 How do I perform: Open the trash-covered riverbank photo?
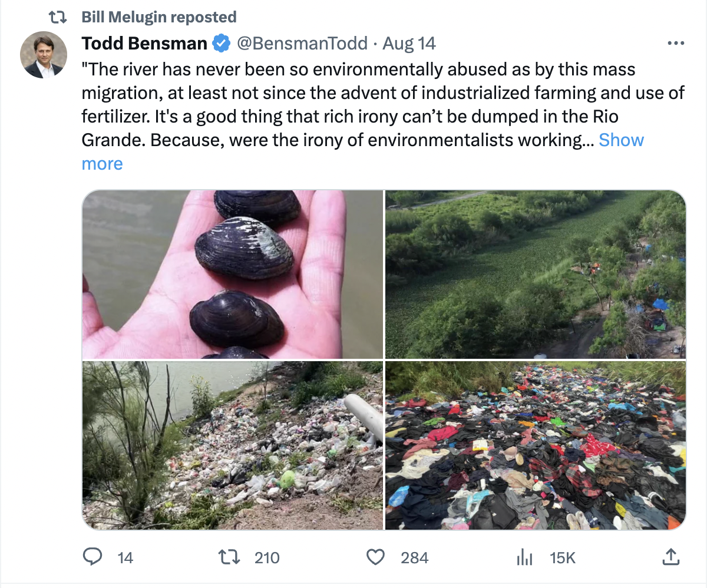pos(233,445)
